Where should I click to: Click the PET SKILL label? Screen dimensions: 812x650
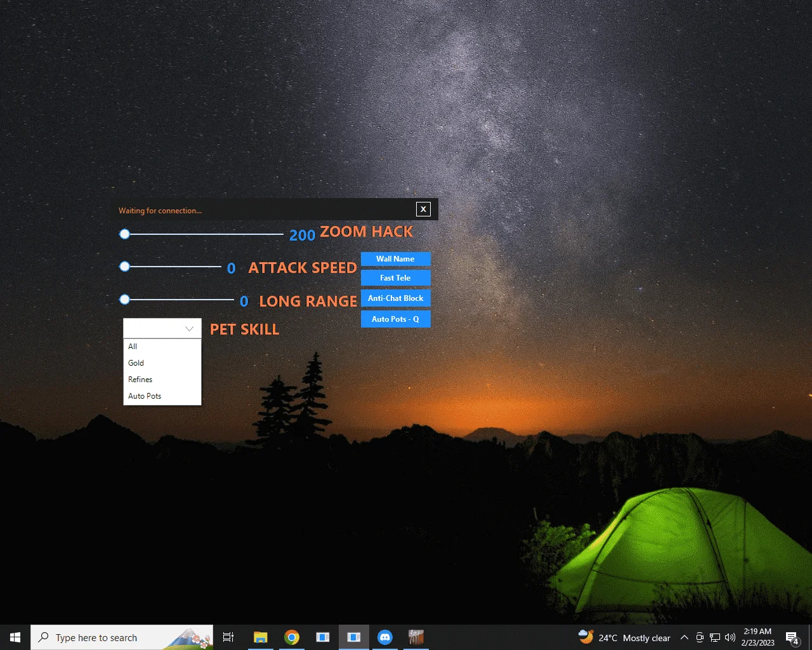(x=245, y=329)
